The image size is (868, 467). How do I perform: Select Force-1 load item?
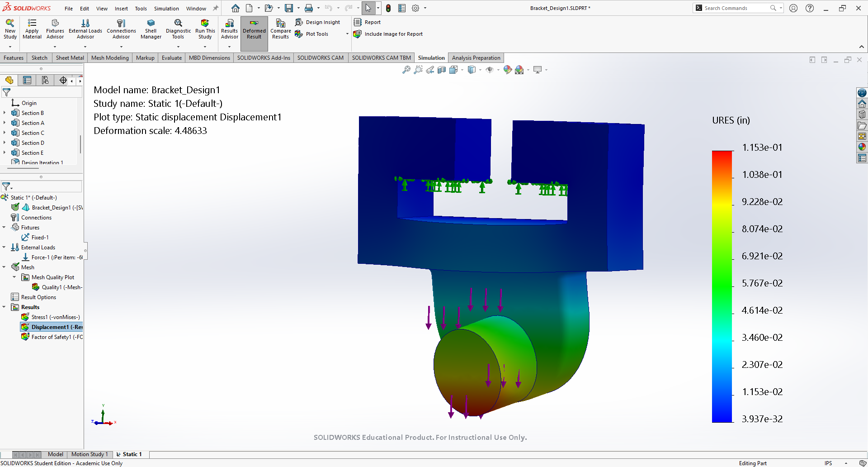tap(52, 257)
